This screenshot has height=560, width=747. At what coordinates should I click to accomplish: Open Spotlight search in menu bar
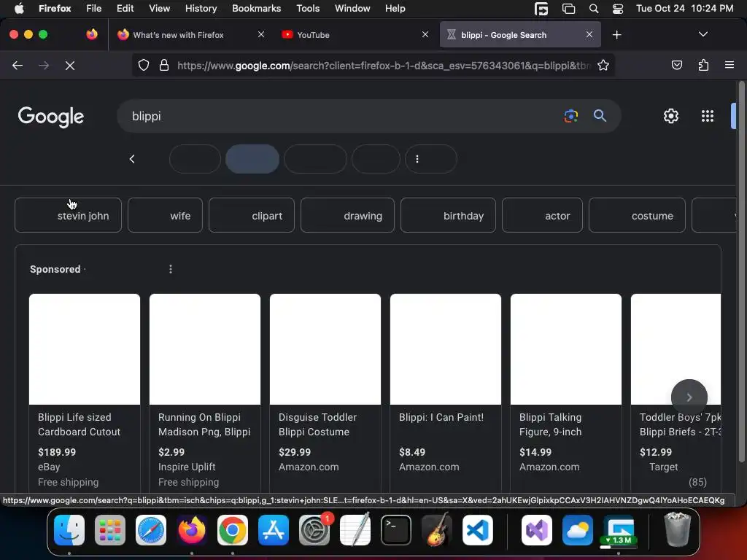coord(594,9)
